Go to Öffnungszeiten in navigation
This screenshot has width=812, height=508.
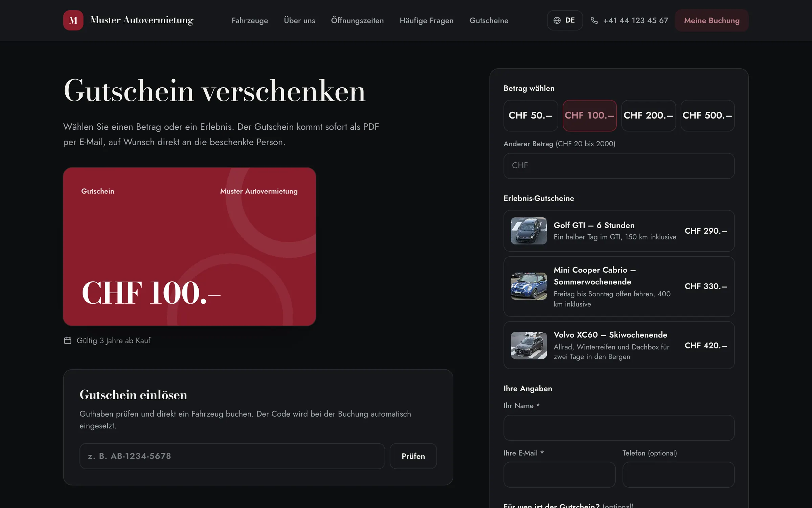357,20
